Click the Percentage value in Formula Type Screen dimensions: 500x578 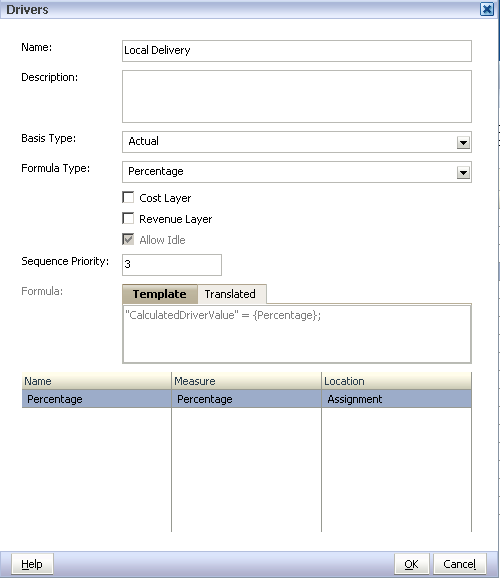[156, 171]
